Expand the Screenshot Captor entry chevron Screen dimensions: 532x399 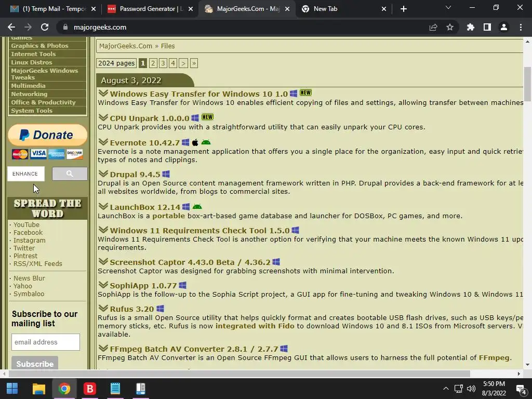(x=103, y=261)
